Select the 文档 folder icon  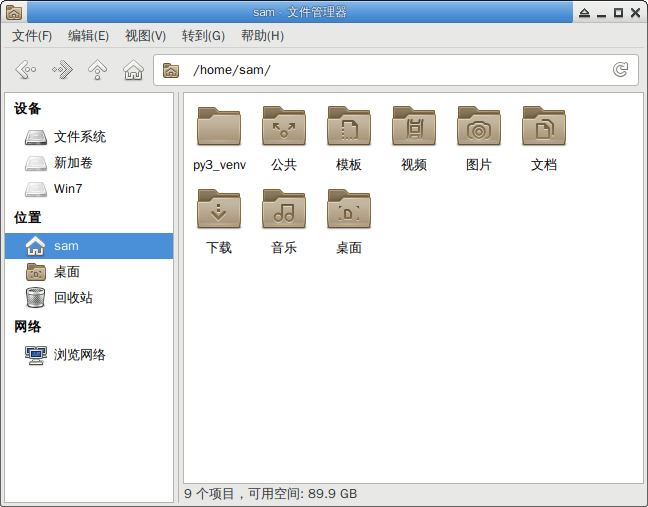(x=544, y=127)
